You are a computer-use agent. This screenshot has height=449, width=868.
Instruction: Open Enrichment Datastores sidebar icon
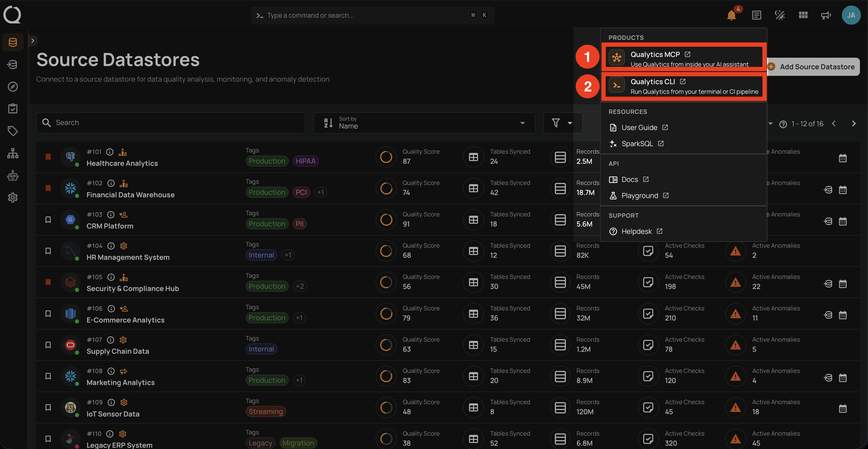(x=13, y=64)
